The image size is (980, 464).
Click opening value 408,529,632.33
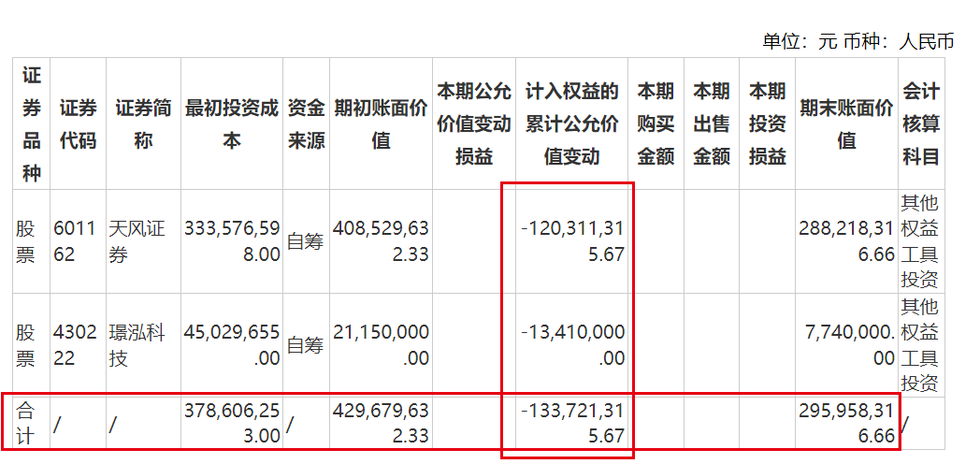(x=381, y=241)
